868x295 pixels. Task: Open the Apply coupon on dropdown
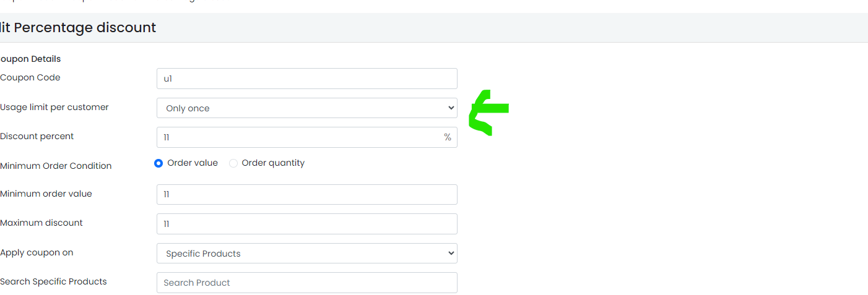tap(307, 253)
